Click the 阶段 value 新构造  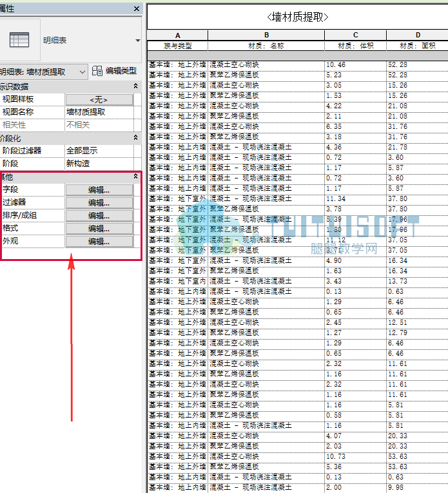(x=99, y=164)
